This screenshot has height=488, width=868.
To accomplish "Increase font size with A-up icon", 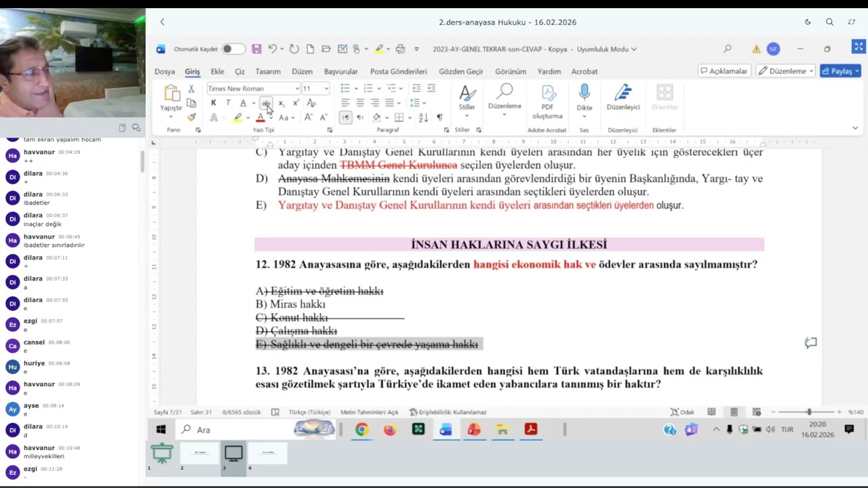I will point(309,117).
